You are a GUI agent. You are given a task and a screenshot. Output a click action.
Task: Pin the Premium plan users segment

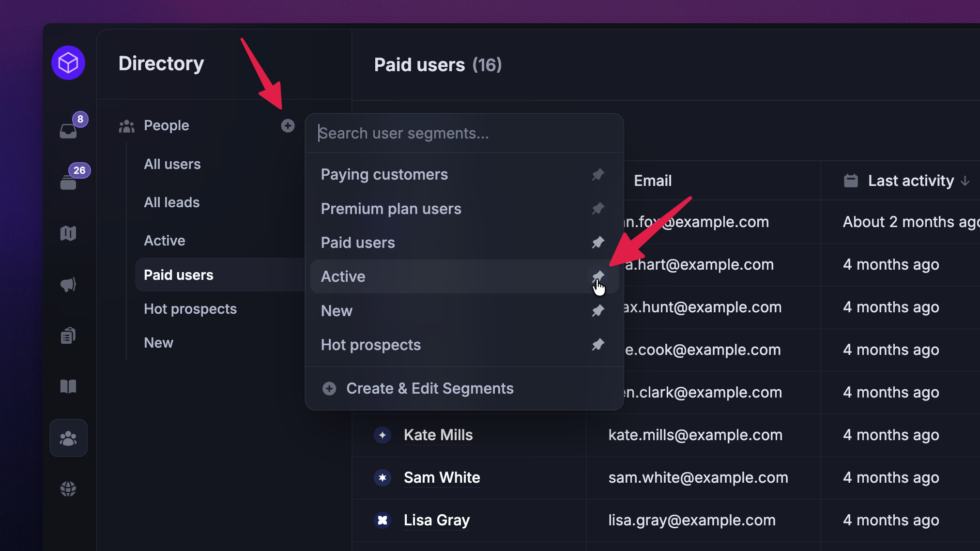point(598,209)
